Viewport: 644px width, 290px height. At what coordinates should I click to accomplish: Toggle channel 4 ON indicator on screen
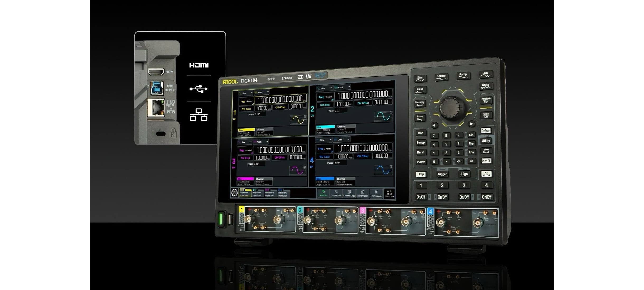click(x=312, y=167)
